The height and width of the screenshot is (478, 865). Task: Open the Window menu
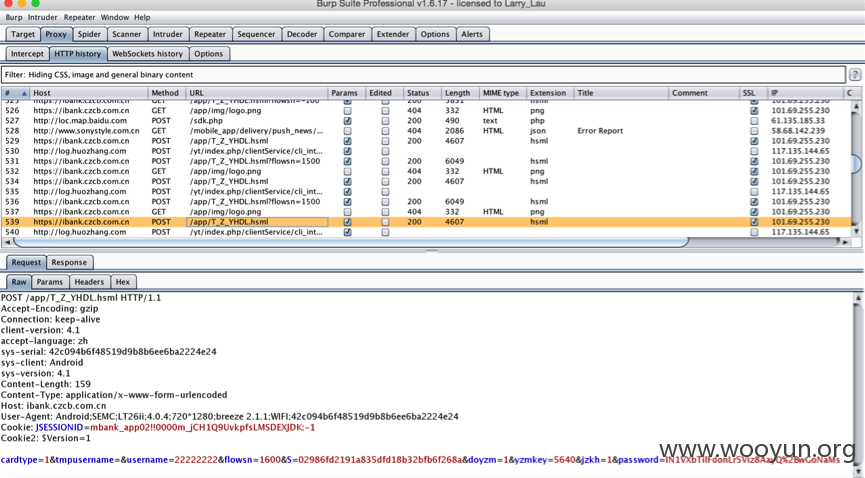pyautogui.click(x=115, y=17)
